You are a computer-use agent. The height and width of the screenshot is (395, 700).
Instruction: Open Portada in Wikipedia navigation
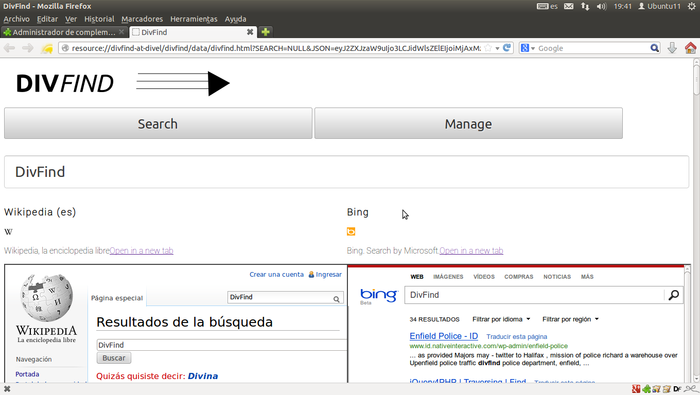[x=27, y=374]
